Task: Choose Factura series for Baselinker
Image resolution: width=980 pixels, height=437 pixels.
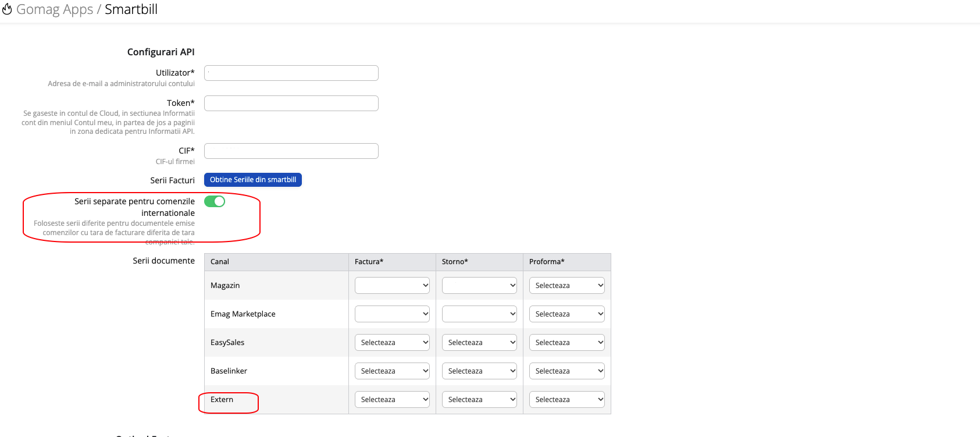Action: coord(393,371)
